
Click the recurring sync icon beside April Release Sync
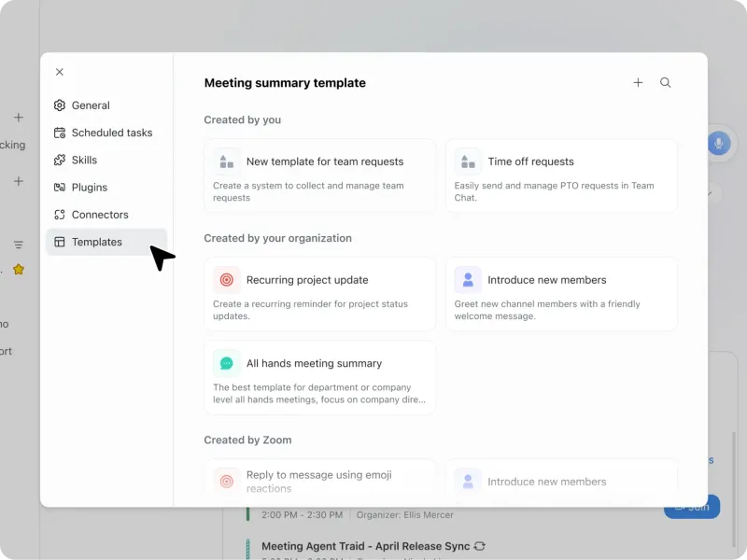(x=480, y=546)
